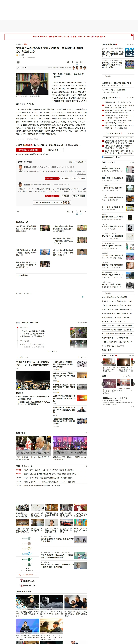Image resolution: width=138 pixels, height=644 pixels.
Task: Click the ログインする button
Action: pos(53,150)
